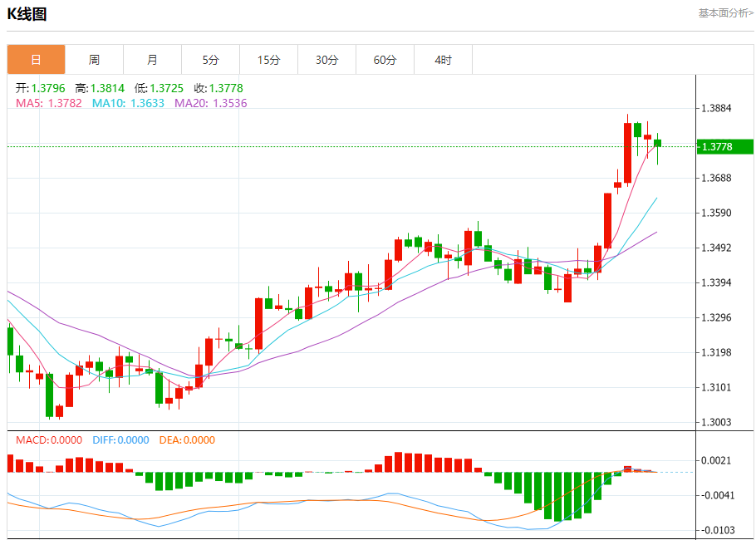
Task: Click the DEA indicator label
Action: pos(186,440)
